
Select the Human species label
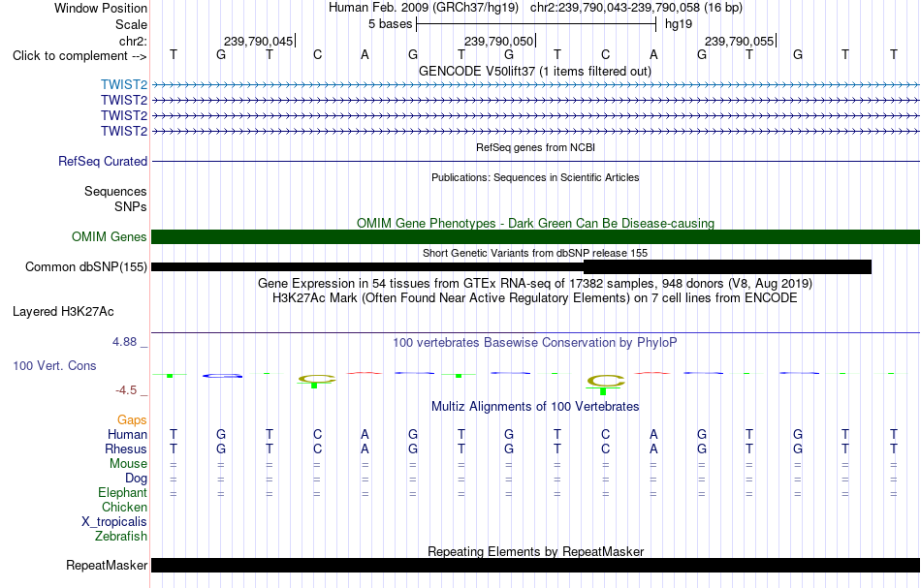pyautogui.click(x=127, y=435)
